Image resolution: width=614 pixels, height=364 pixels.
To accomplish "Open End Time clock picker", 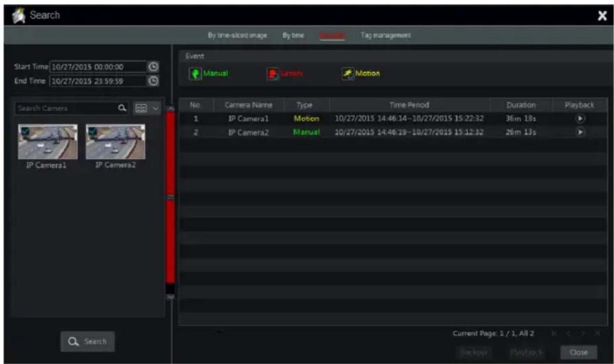I will 153,81.
